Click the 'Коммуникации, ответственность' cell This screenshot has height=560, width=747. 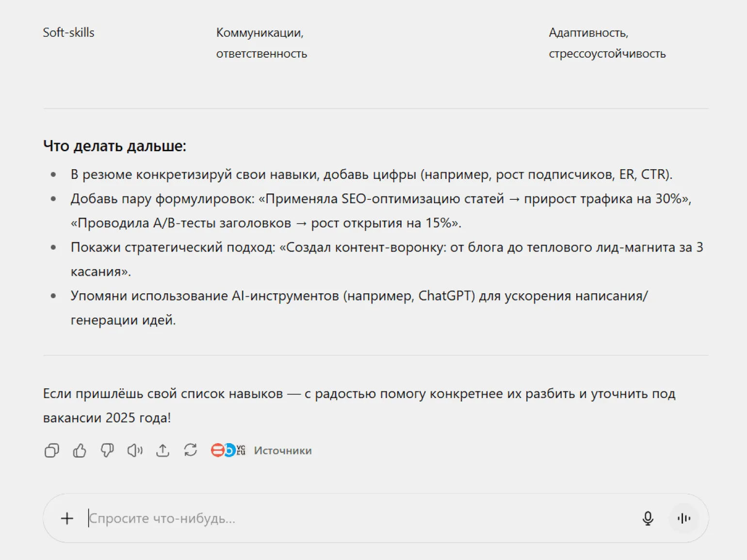tap(261, 43)
